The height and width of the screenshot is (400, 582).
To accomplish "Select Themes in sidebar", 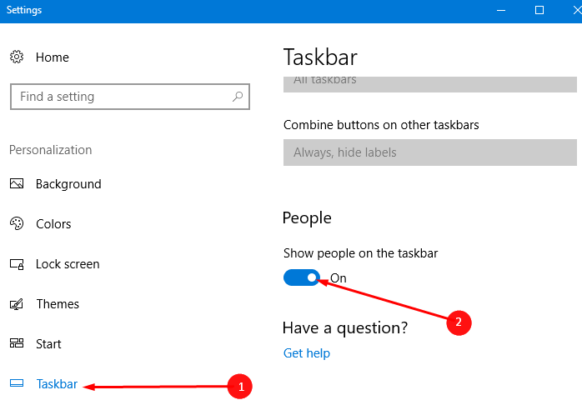I will click(x=58, y=304).
